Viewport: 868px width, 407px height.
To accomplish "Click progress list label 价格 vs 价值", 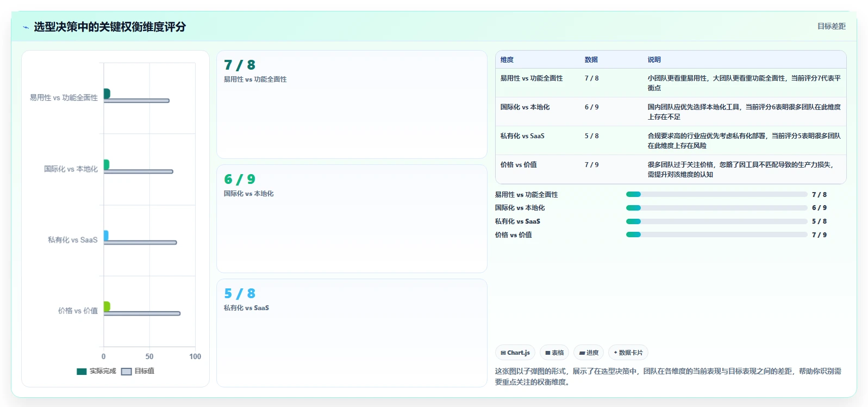I will tap(513, 235).
